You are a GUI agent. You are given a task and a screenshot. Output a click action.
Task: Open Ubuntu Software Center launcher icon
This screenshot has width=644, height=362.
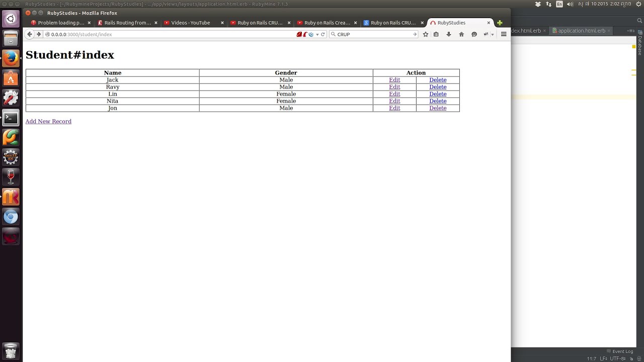[11, 78]
